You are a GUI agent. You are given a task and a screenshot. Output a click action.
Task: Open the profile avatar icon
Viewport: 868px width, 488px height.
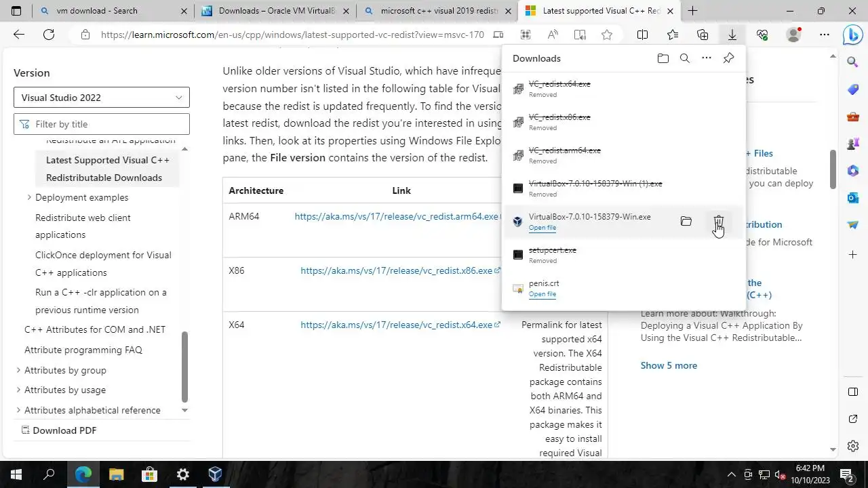click(x=793, y=35)
